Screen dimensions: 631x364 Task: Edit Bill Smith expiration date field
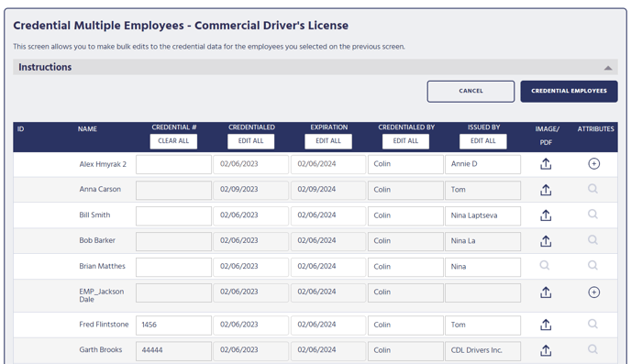328,216
